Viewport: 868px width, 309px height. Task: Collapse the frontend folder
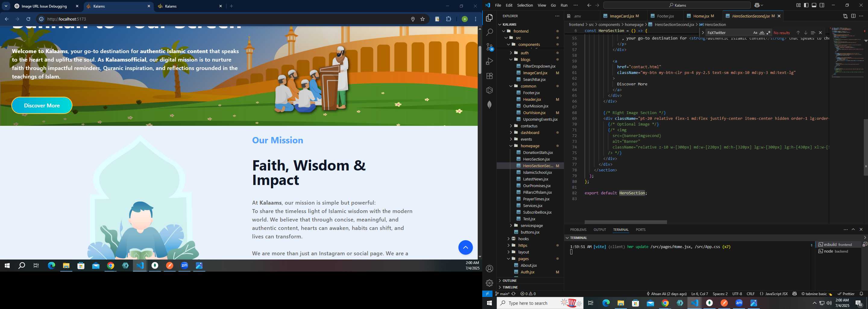[x=504, y=31]
